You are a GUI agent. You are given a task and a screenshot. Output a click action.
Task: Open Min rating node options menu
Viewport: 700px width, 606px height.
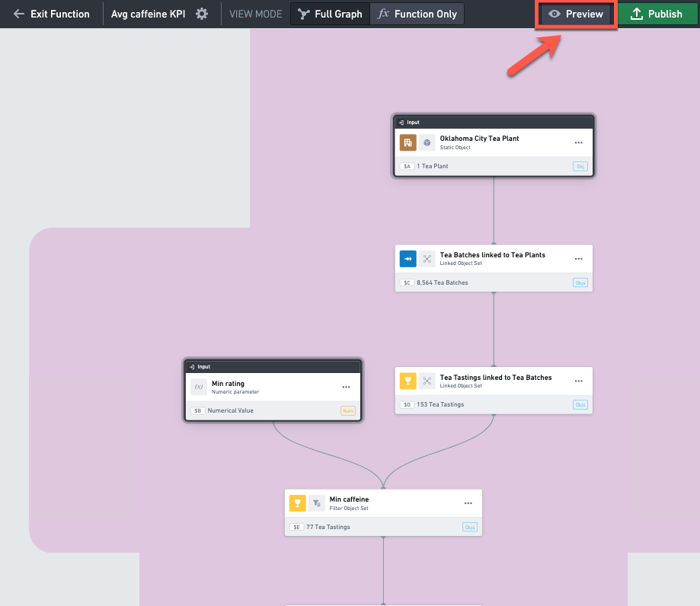[346, 387]
